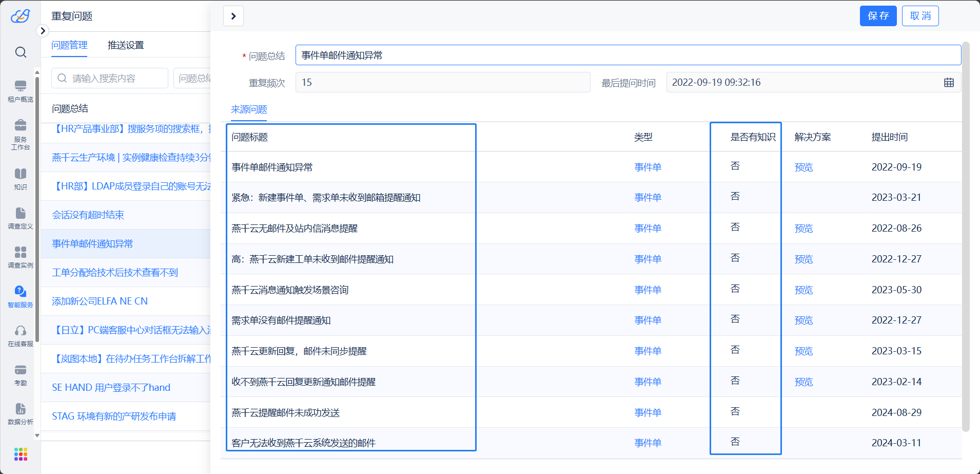
Task: Open 在线客服 headset icon
Action: pos(21,335)
